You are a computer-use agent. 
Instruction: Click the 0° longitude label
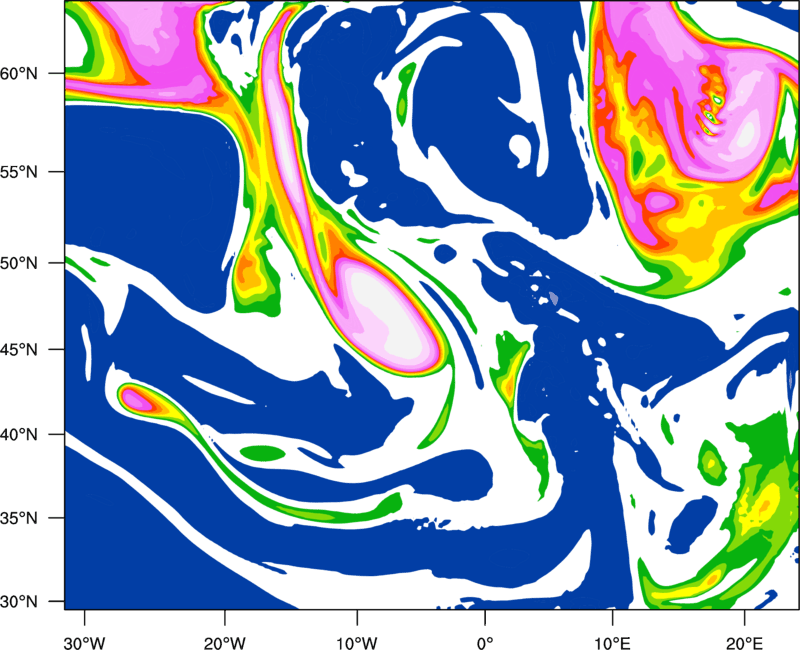[485, 642]
